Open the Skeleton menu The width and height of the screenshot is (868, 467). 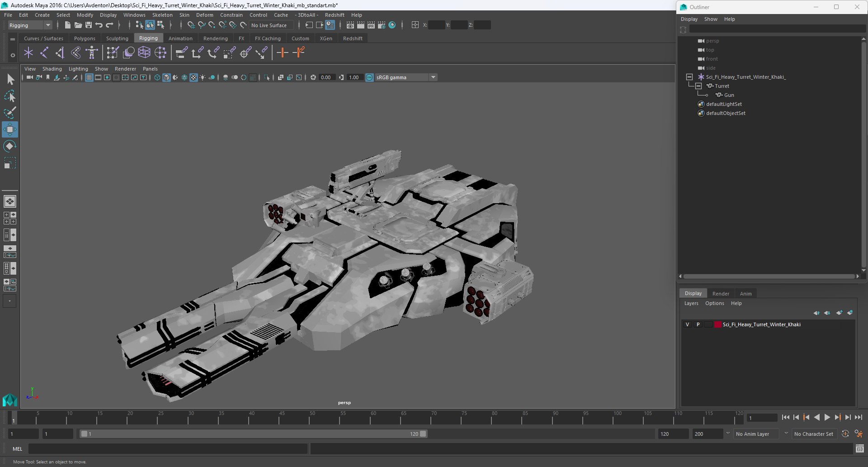162,15
